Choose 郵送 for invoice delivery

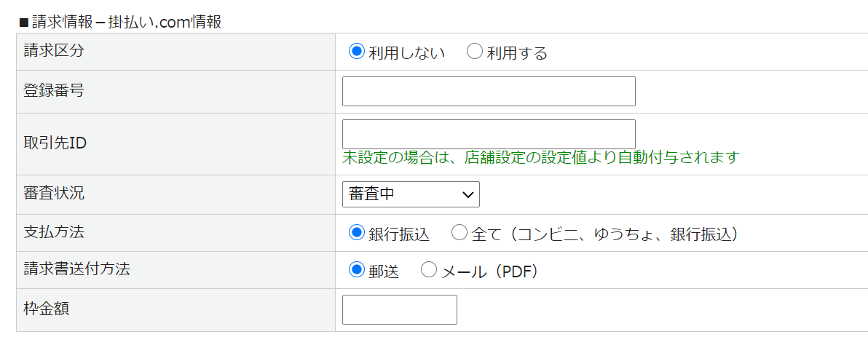(x=356, y=270)
